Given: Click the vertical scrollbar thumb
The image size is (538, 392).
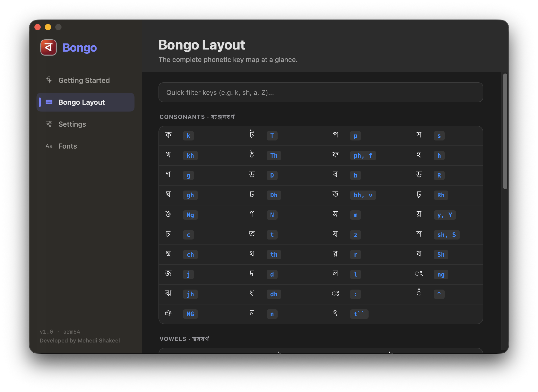Looking at the screenshot, I should [x=505, y=131].
